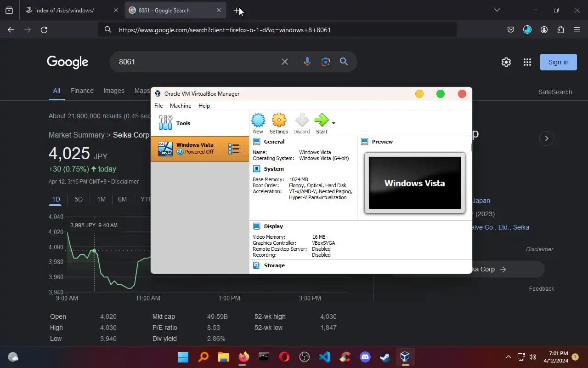Image resolution: width=588 pixels, height=368 pixels.
Task: Open File Explorer from the taskbar
Action: (224, 357)
